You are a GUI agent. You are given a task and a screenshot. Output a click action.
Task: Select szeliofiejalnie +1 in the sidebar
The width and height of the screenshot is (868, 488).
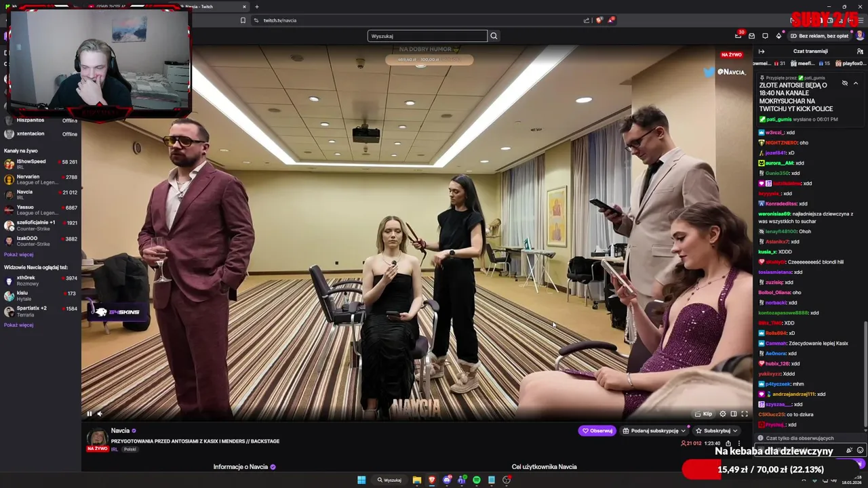41,225
